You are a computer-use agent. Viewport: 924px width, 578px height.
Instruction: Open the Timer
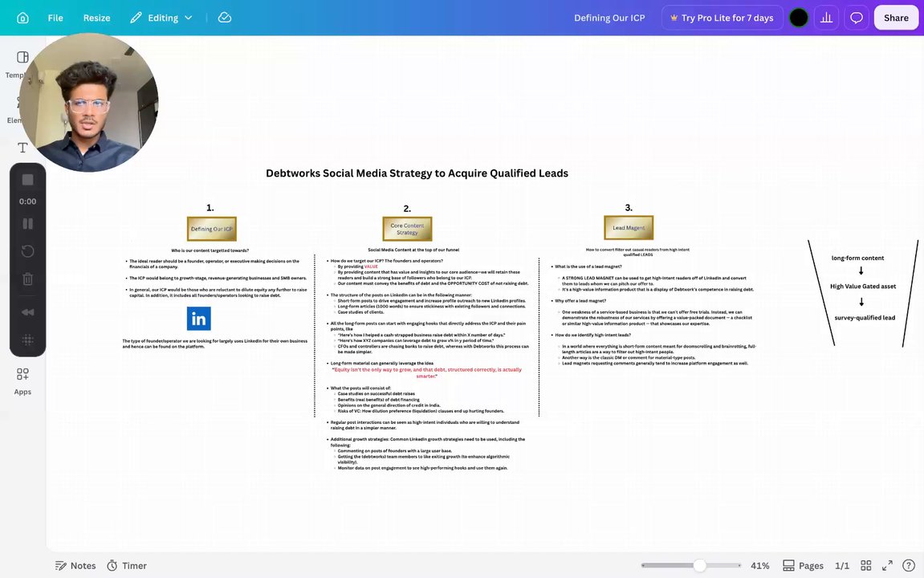coord(127,566)
